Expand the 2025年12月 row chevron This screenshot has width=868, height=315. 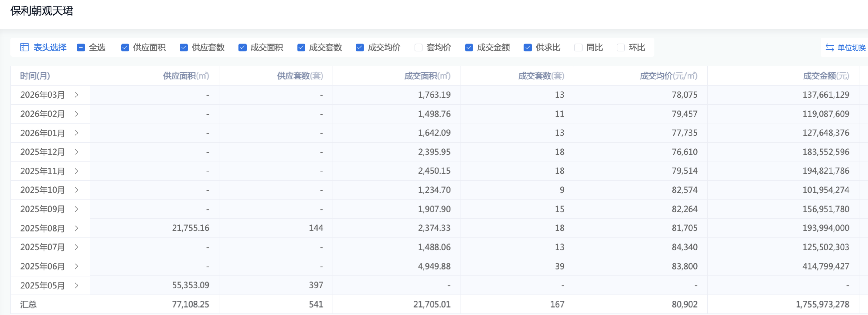77,152
